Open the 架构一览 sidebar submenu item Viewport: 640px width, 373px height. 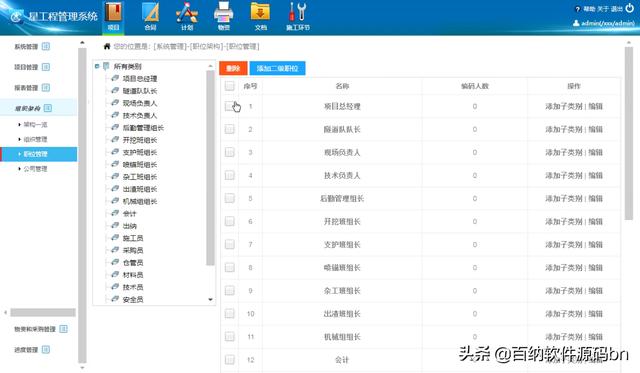coord(35,124)
